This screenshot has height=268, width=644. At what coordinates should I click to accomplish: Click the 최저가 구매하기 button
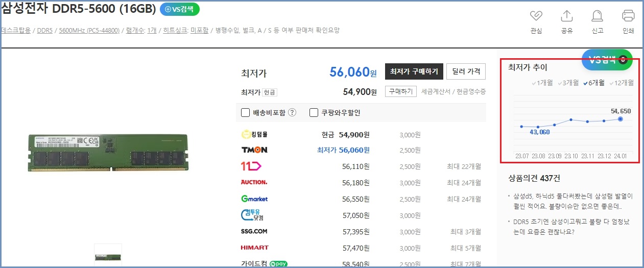click(x=414, y=71)
